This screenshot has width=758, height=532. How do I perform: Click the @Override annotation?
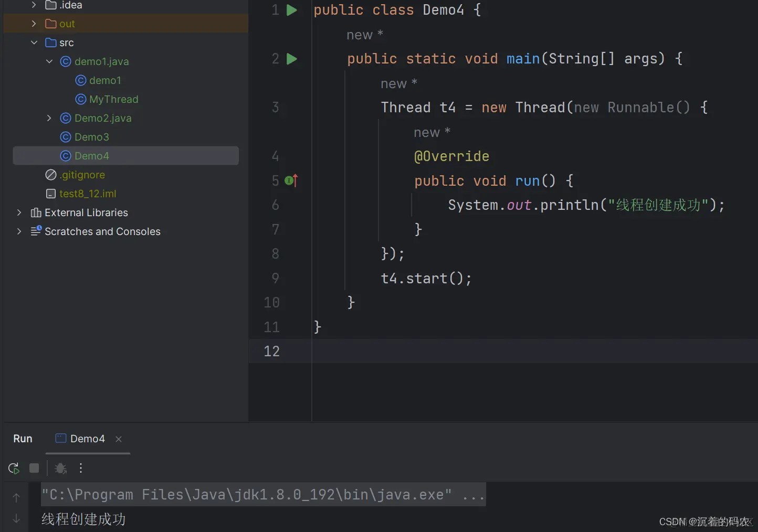click(x=451, y=156)
